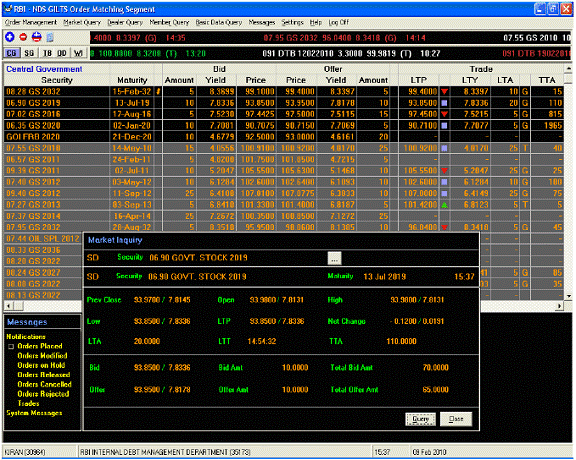Click red down arrow for 08.28 GS 2032
Screen dimensions: 576x460
coord(444,91)
